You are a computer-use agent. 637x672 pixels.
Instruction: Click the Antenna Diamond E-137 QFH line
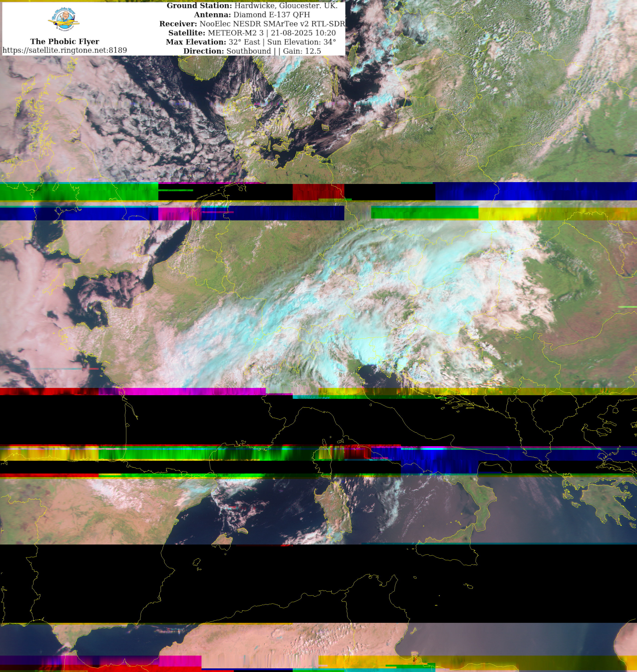tap(252, 15)
